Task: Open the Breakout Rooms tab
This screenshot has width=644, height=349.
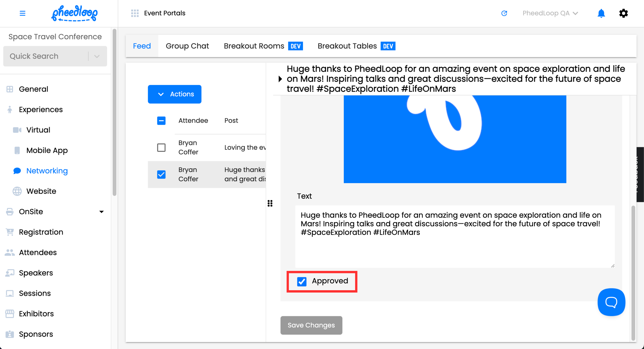Action: (x=263, y=46)
